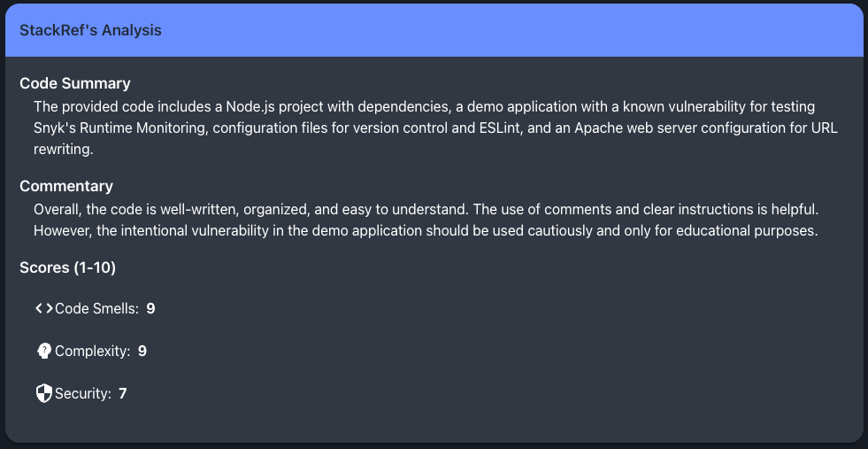Click the word "rewriting." ending the summary
The width and height of the screenshot is (868, 449).
[x=63, y=151]
